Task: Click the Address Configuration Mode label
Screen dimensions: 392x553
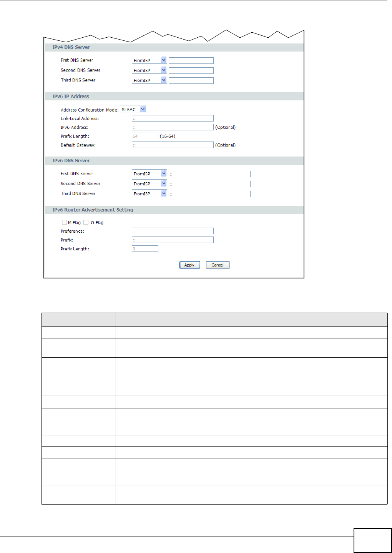Action: 90,110
